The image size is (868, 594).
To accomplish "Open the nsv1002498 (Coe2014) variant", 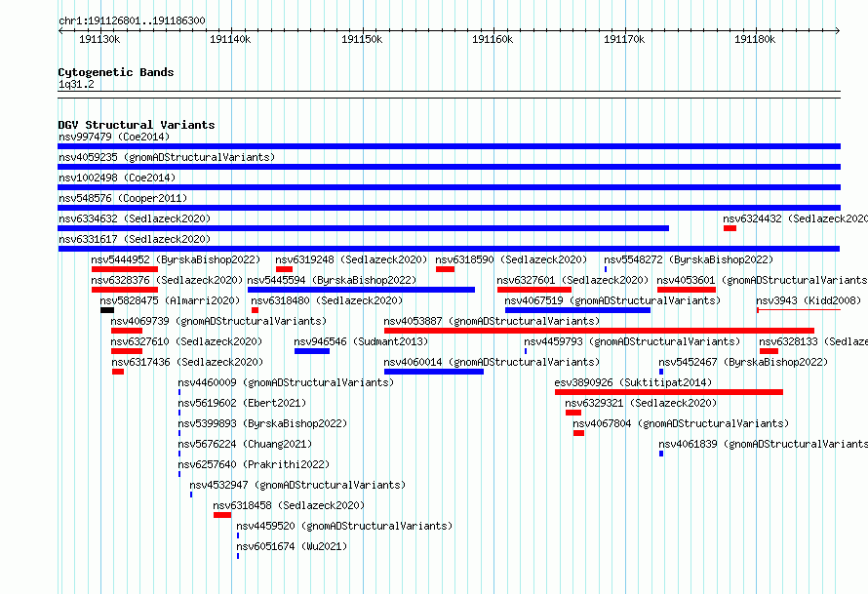I will (x=117, y=178).
